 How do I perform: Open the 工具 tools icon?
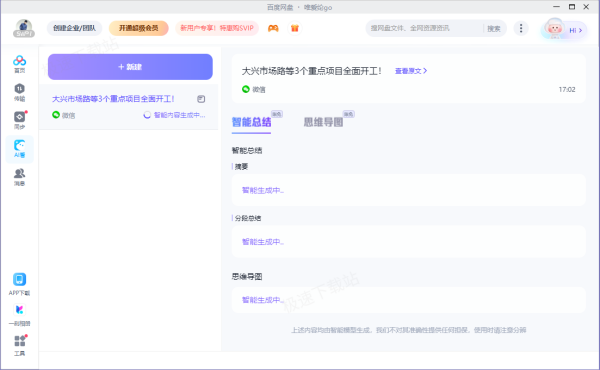[x=20, y=345]
